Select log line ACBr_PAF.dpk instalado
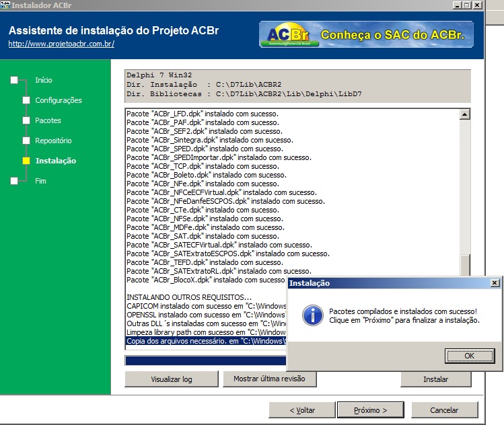This screenshot has height=425, width=504. point(203,122)
